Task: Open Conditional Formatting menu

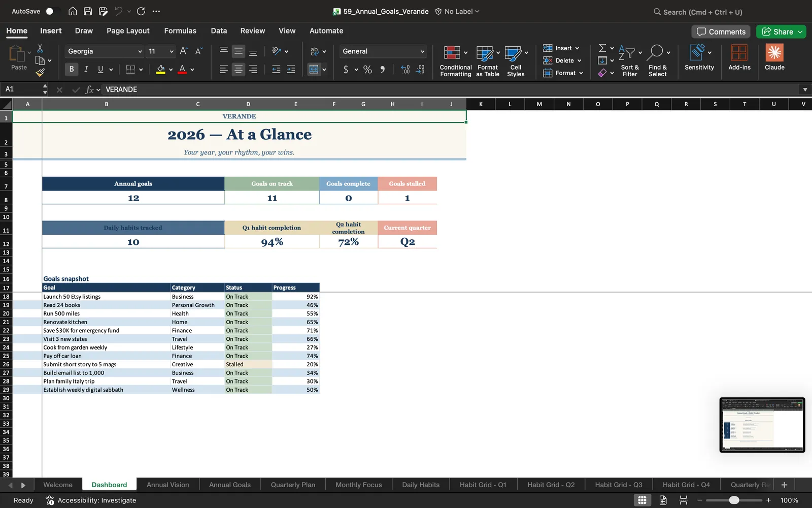Action: pyautogui.click(x=455, y=61)
